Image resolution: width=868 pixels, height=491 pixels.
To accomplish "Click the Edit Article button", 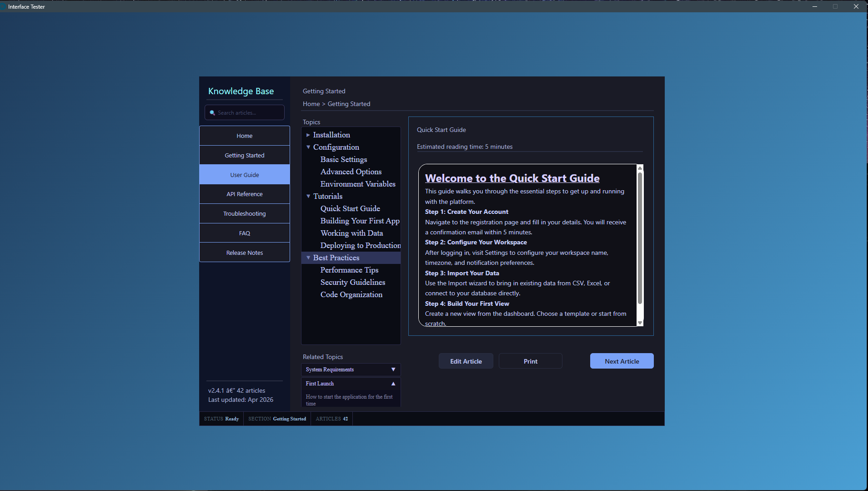I will [x=466, y=361].
